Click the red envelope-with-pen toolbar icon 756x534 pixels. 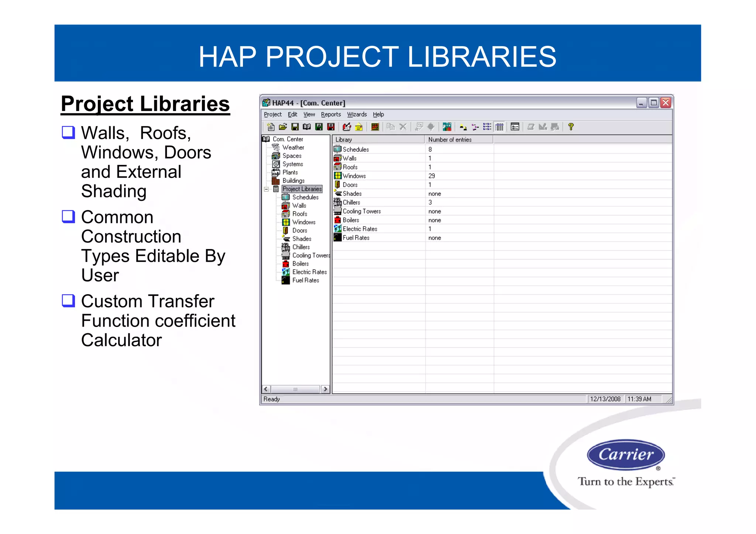coord(347,127)
